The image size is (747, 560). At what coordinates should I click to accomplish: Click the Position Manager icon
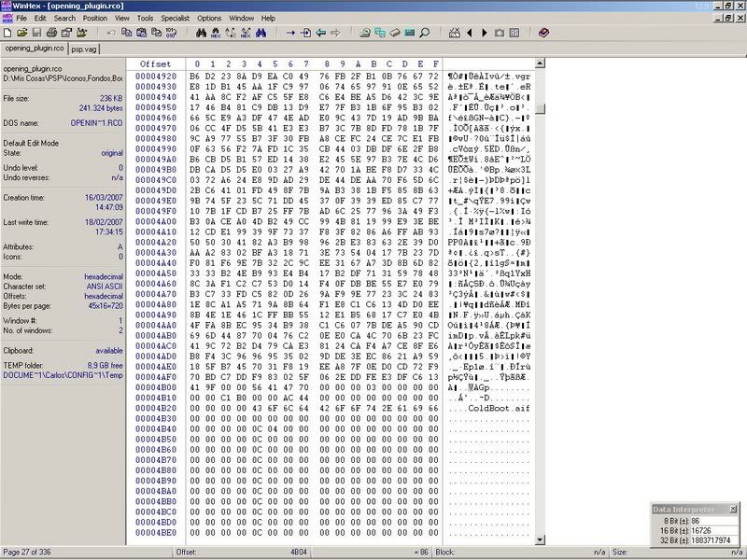tap(455, 33)
